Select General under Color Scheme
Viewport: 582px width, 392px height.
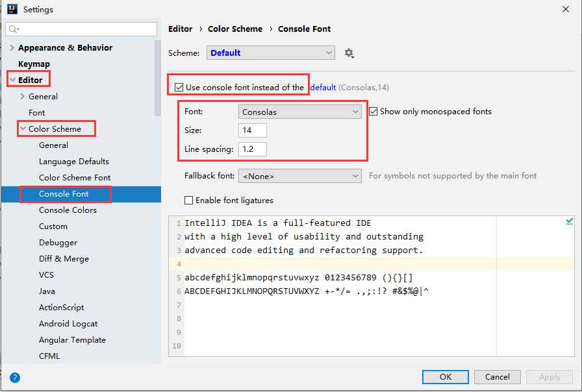point(53,145)
